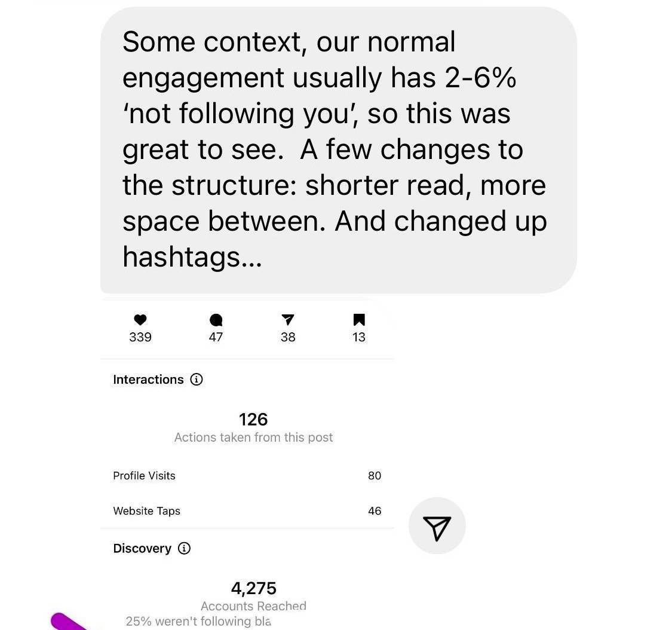Select the gray message bubble text
Viewport: 672px width, 630px height.
(335, 149)
